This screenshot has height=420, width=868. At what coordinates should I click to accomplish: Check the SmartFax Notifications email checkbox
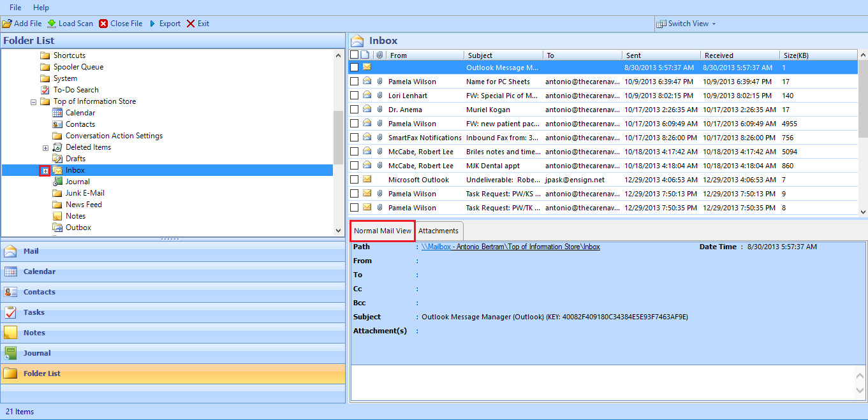pyautogui.click(x=355, y=138)
